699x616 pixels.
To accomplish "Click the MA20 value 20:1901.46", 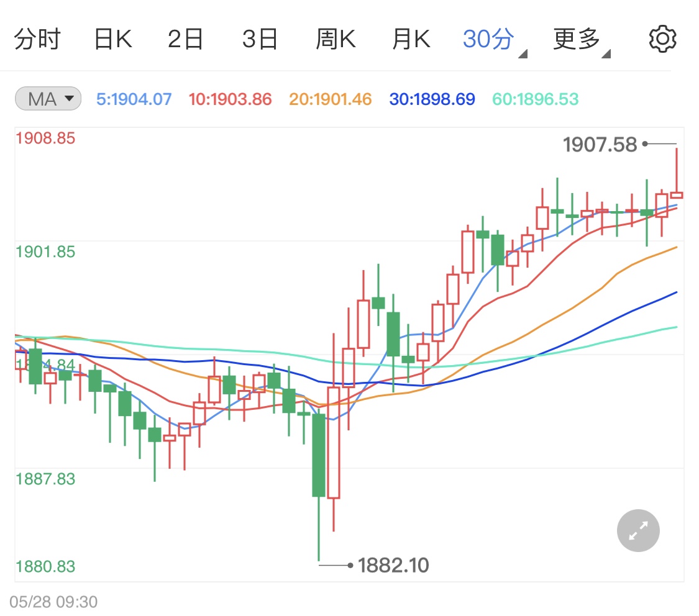I will point(331,99).
